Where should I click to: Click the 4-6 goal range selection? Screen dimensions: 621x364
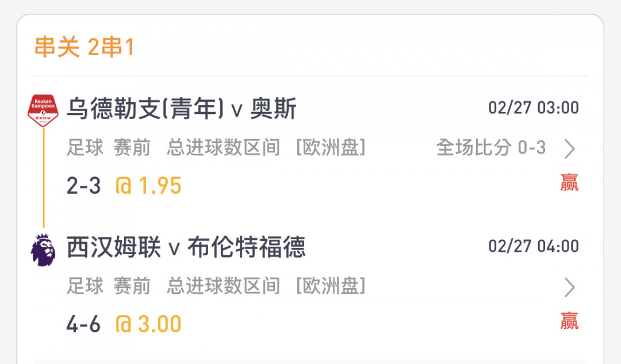pos(83,324)
